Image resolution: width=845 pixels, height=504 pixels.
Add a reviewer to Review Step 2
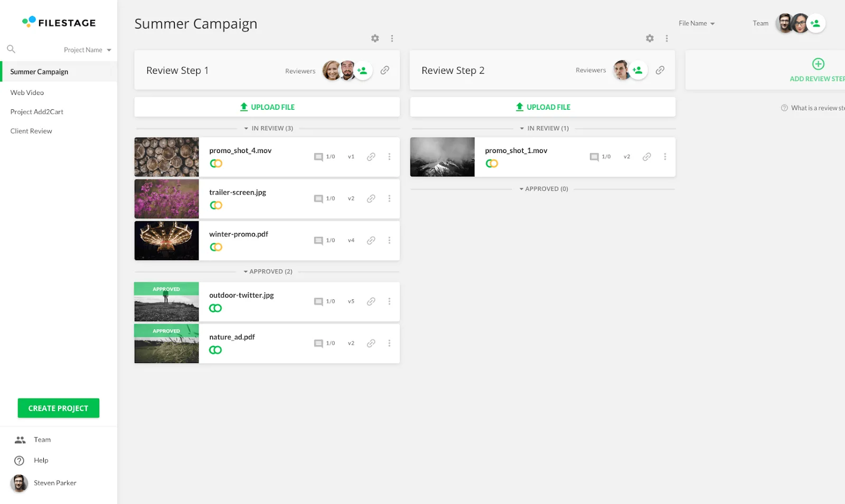click(638, 70)
